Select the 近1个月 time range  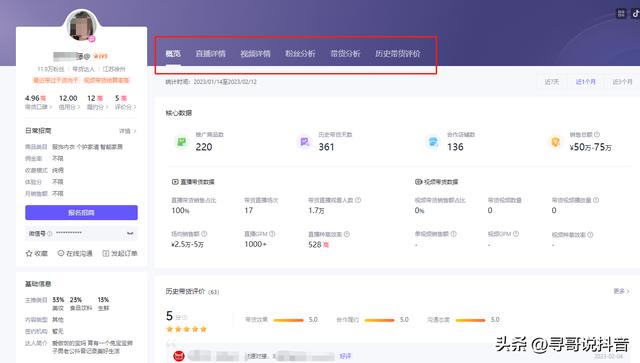point(586,82)
